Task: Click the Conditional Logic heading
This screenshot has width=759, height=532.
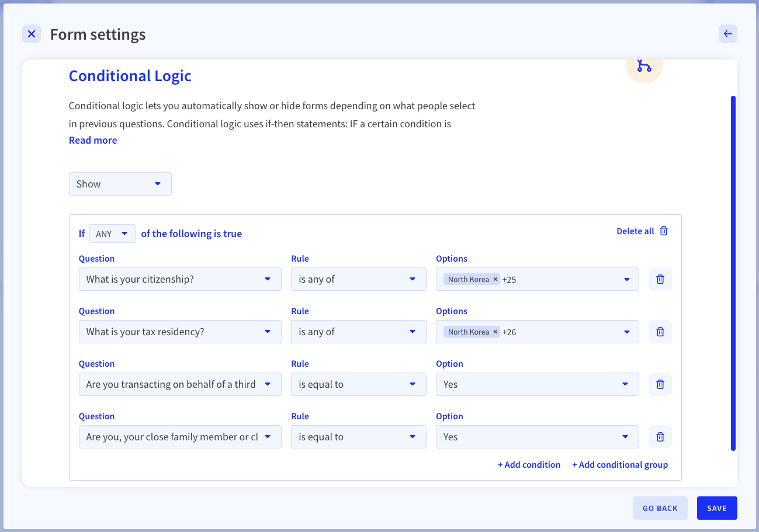Action: click(x=130, y=76)
